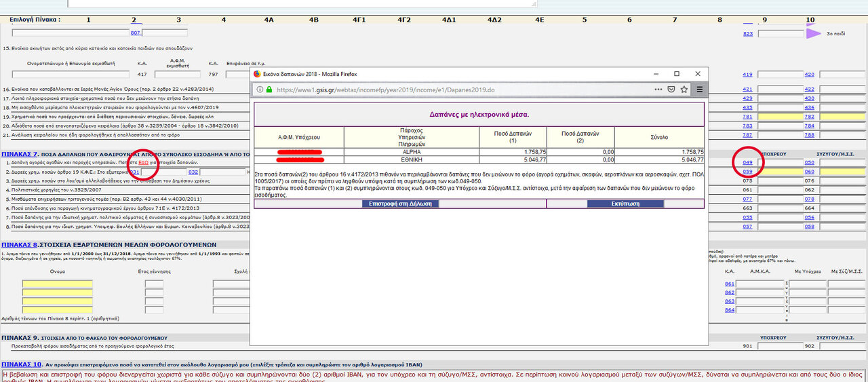Click ALPHA provider cell
The width and height of the screenshot is (868, 382).
click(412, 152)
